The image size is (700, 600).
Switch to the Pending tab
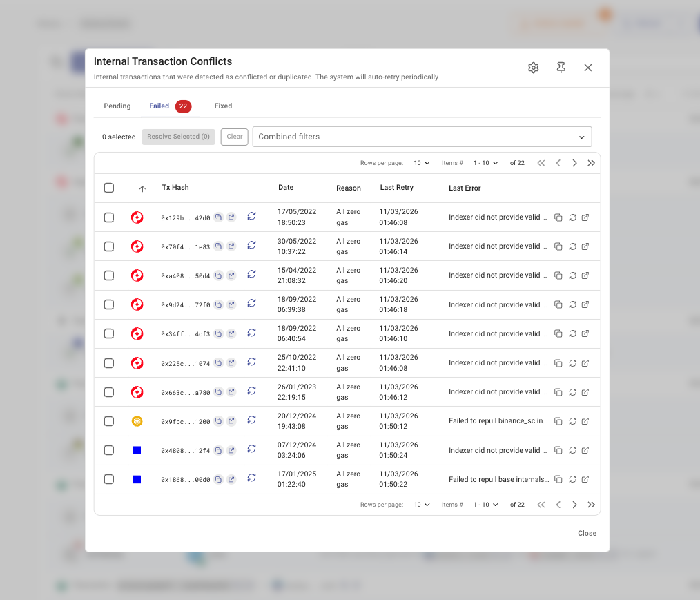pyautogui.click(x=117, y=106)
